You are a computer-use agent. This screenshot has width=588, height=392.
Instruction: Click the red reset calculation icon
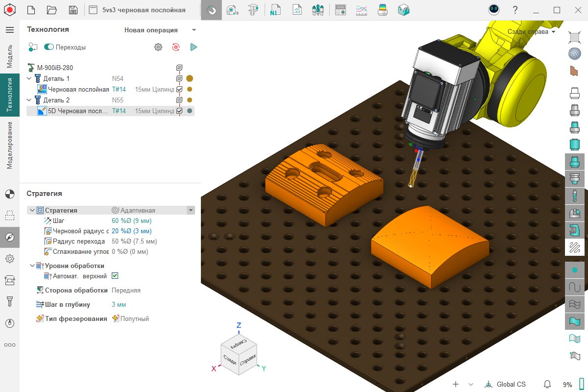point(176,47)
